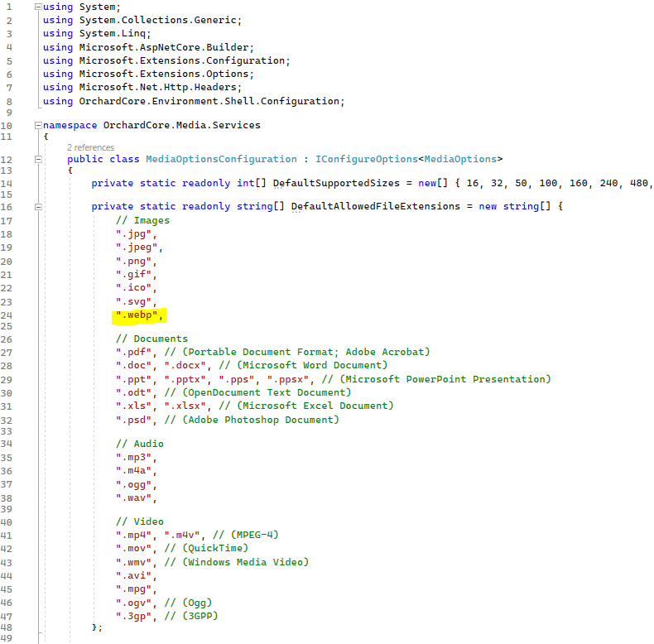Click the DefaultAllowedFileExtensions field name
Image resolution: width=654 pixels, height=644 pixels.
coord(375,206)
